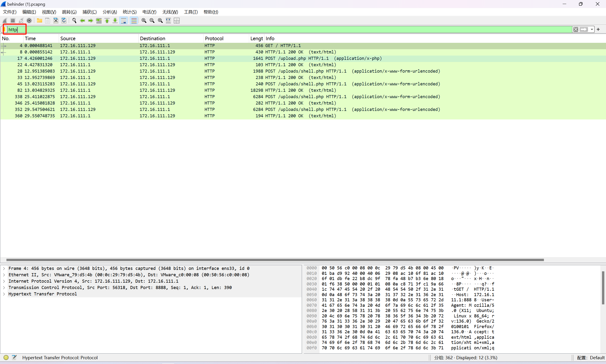The height and width of the screenshot is (364, 606).
Task: Open the recent display filters dropdown arrow
Action: tap(592, 29)
